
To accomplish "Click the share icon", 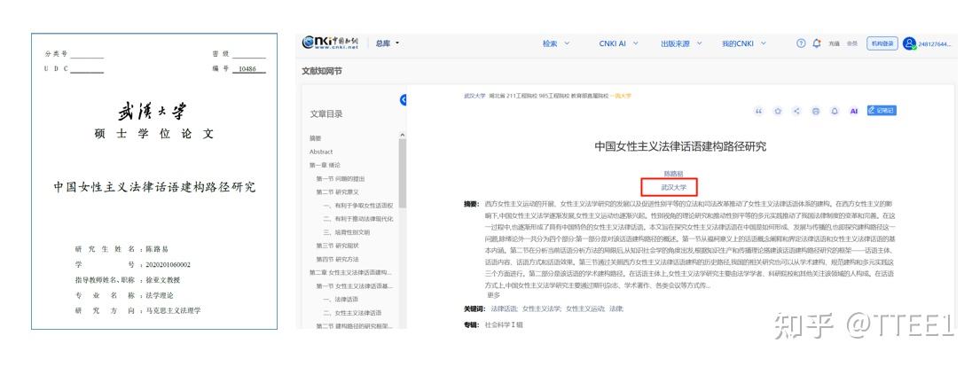I will click(796, 111).
